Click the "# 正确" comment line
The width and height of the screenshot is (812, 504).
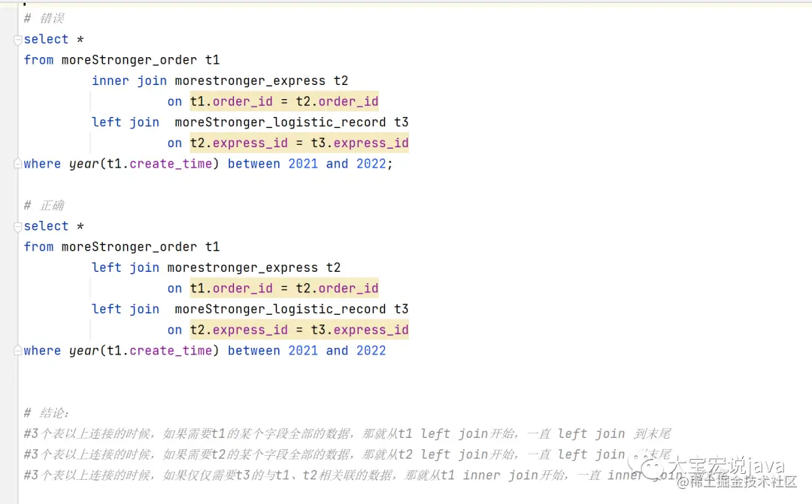44,205
